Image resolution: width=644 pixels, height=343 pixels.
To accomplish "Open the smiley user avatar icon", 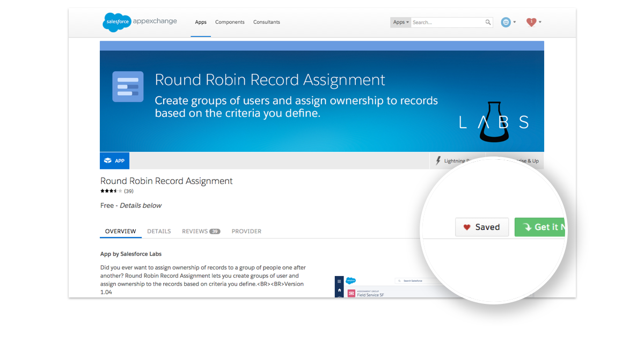I will tap(506, 23).
